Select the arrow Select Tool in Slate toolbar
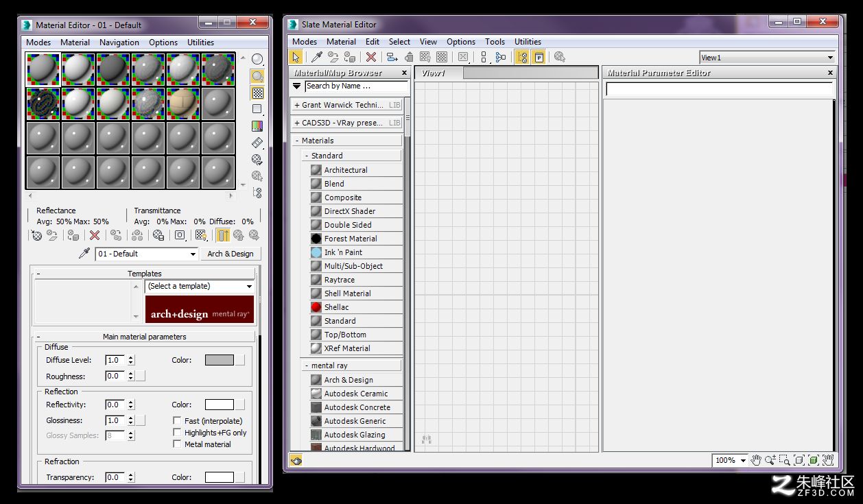 point(296,58)
